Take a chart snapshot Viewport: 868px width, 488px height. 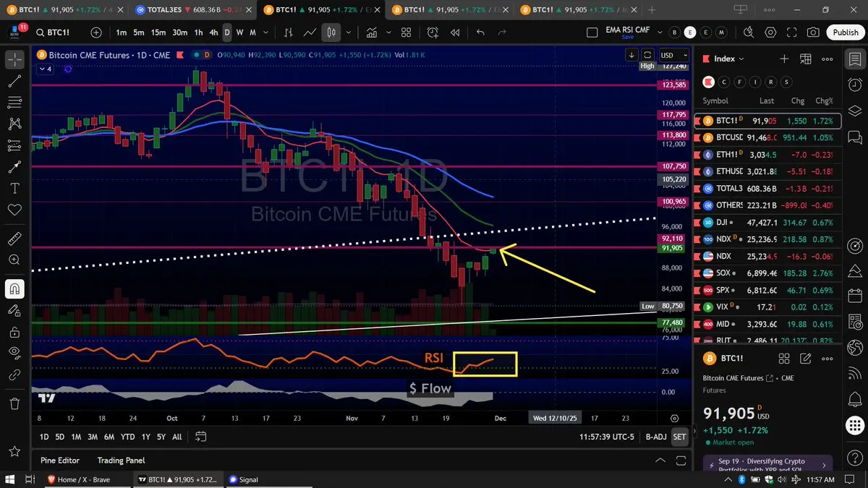pos(814,33)
